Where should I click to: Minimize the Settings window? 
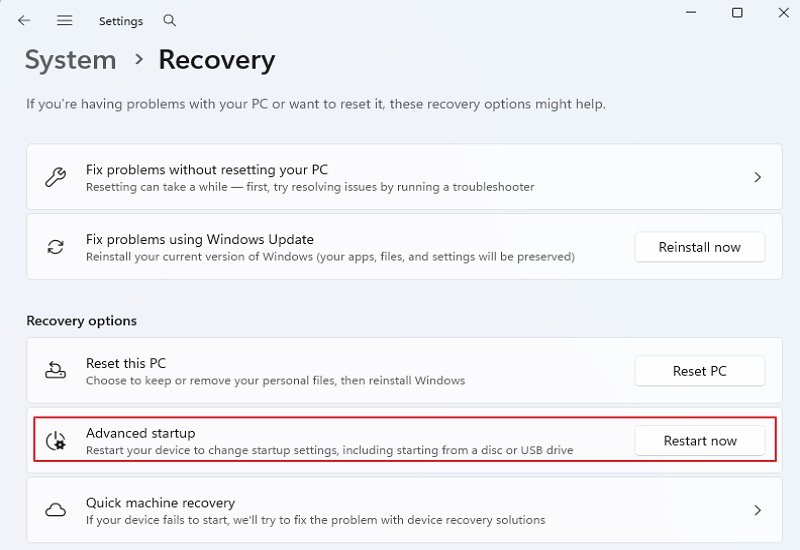click(x=690, y=13)
